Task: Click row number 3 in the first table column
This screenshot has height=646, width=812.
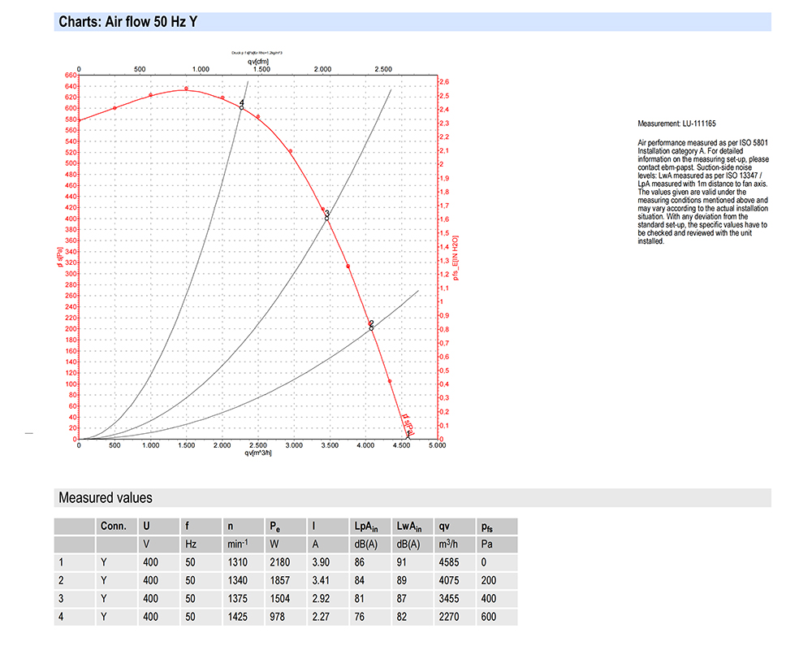Action: pos(61,600)
